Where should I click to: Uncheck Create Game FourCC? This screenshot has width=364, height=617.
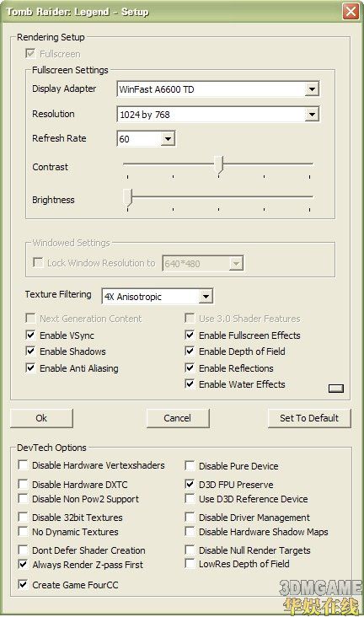tap(23, 584)
